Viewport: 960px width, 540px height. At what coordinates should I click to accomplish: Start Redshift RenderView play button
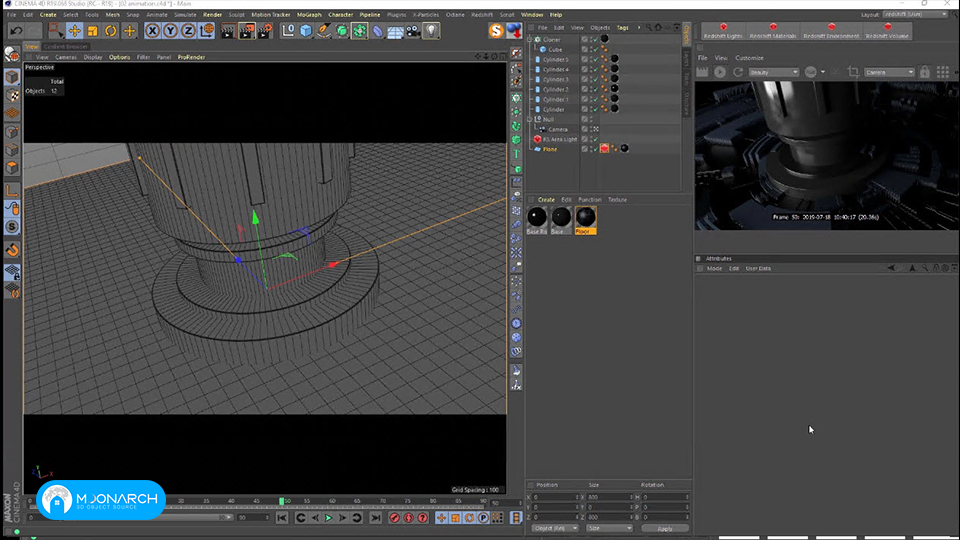tap(720, 72)
